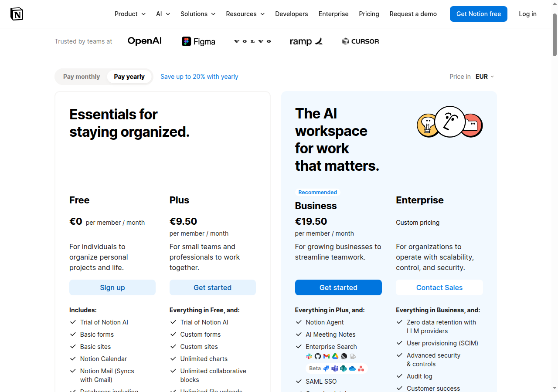Click the Enterprise plan heading
558x392 pixels.
point(420,200)
